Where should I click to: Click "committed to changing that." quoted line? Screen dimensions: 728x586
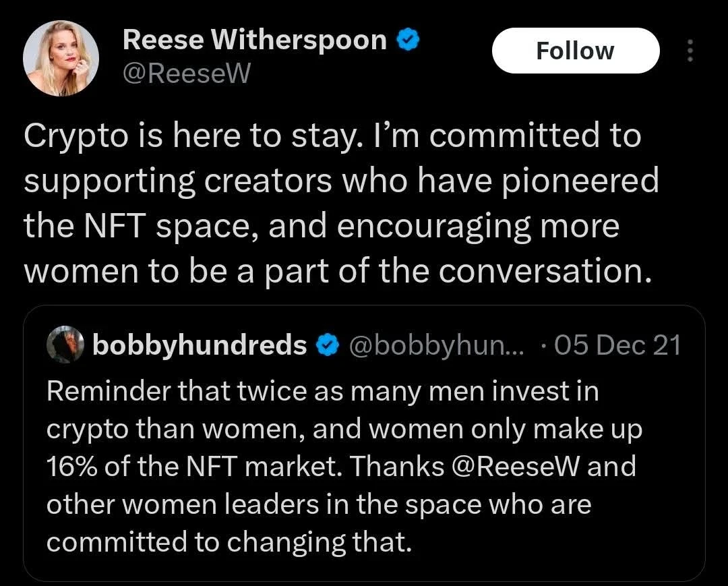(x=228, y=542)
